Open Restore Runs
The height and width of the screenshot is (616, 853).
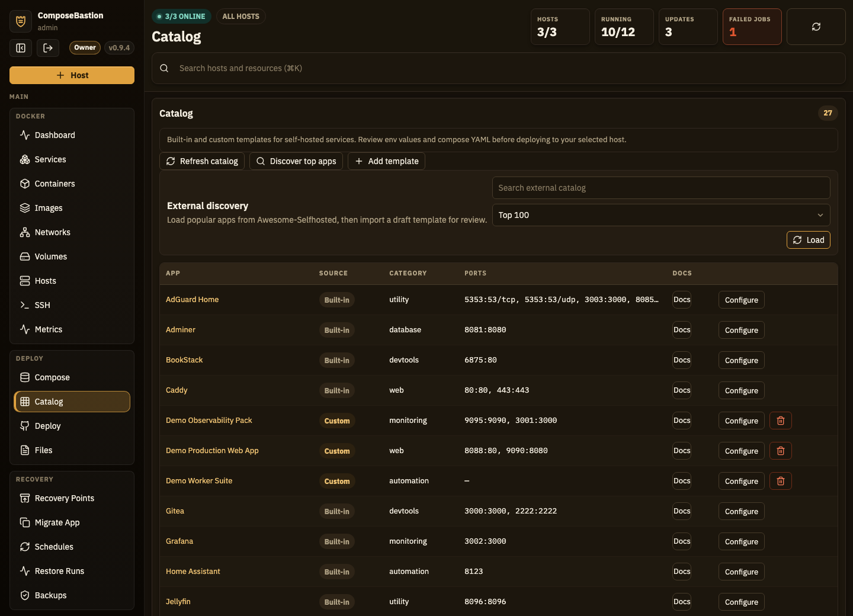point(72,571)
